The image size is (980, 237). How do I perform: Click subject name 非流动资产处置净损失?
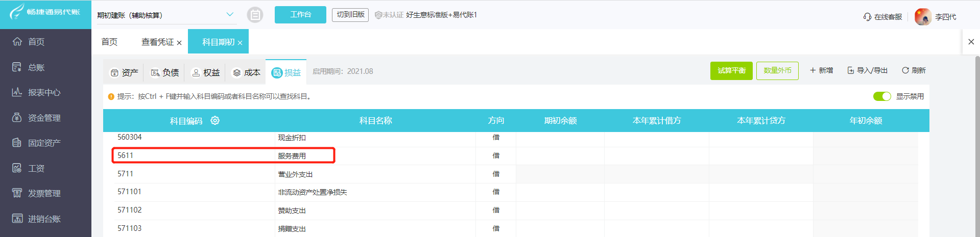pos(313,192)
